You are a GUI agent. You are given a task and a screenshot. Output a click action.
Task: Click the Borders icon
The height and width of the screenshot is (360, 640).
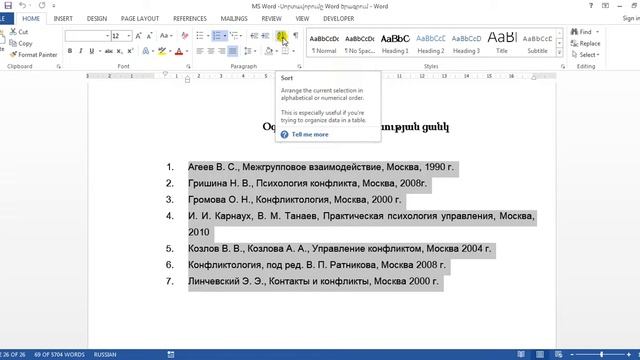[x=285, y=51]
